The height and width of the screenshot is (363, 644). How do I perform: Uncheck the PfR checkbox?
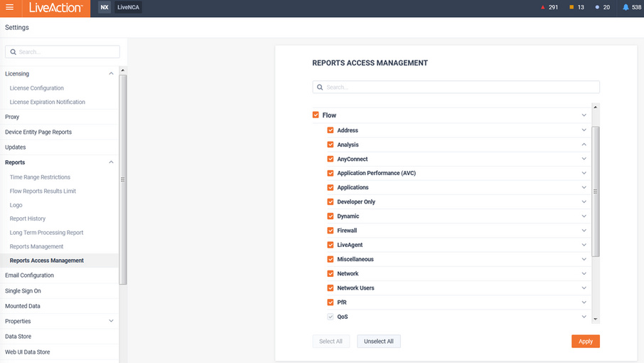click(x=331, y=302)
